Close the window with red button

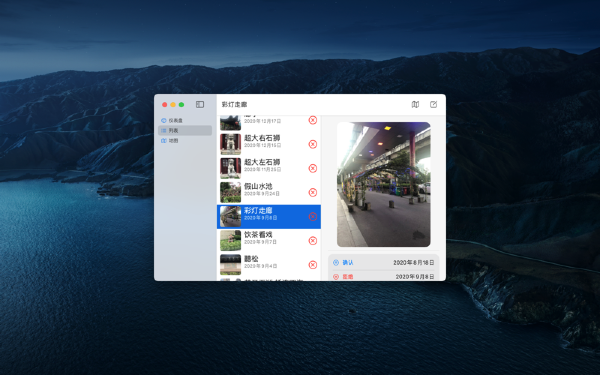tap(165, 104)
